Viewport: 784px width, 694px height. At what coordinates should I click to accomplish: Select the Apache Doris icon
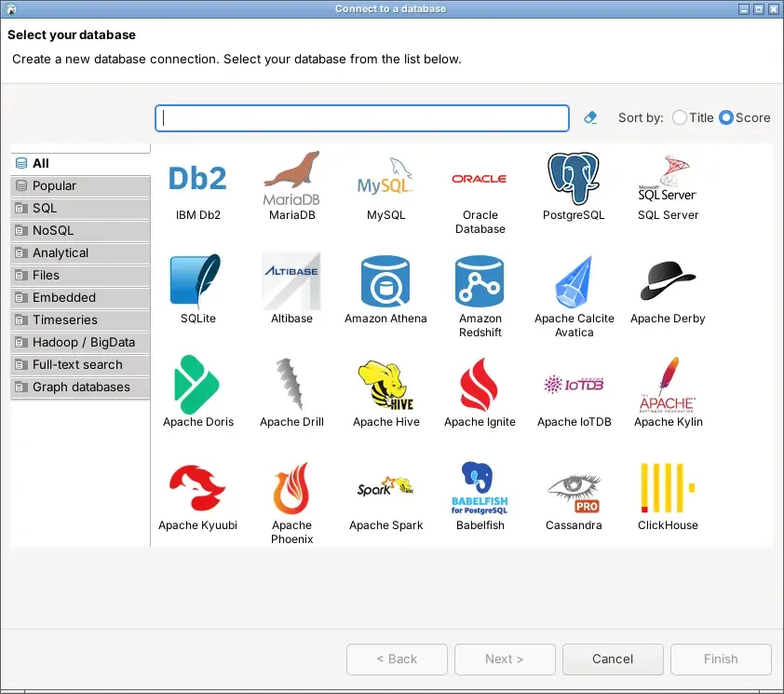(196, 385)
